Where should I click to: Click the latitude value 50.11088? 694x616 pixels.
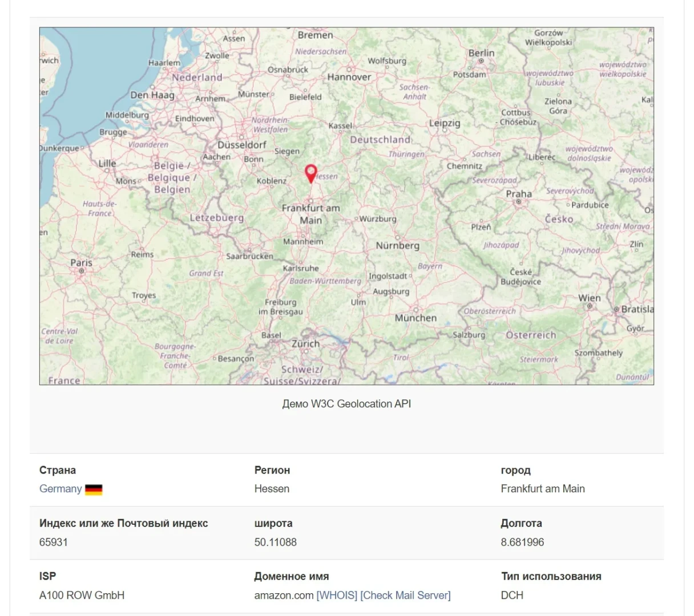pyautogui.click(x=275, y=542)
